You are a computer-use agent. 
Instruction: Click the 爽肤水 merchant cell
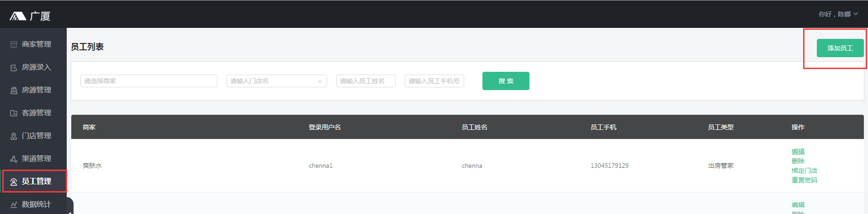[92, 166]
